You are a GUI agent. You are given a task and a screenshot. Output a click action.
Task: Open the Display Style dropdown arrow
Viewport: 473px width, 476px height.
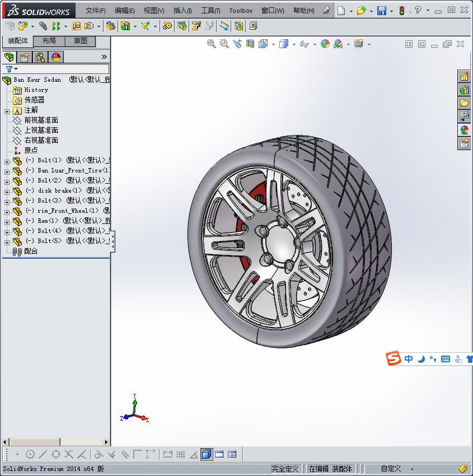coord(294,45)
